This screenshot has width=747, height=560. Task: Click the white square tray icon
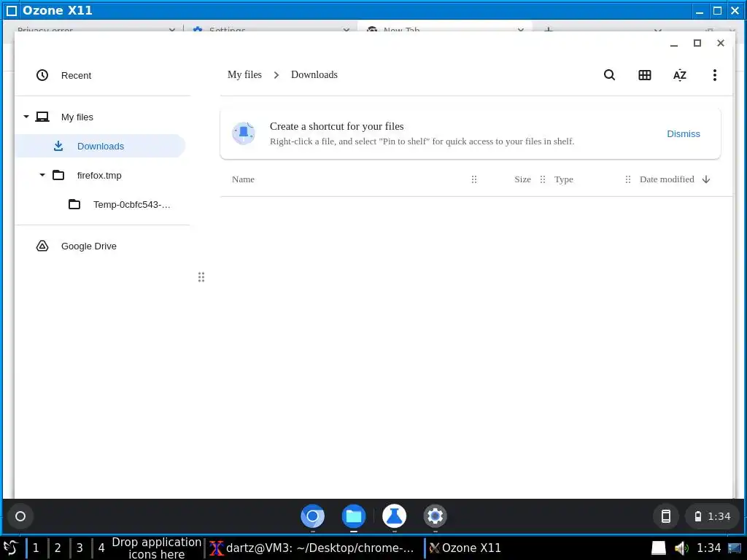pos(659,548)
